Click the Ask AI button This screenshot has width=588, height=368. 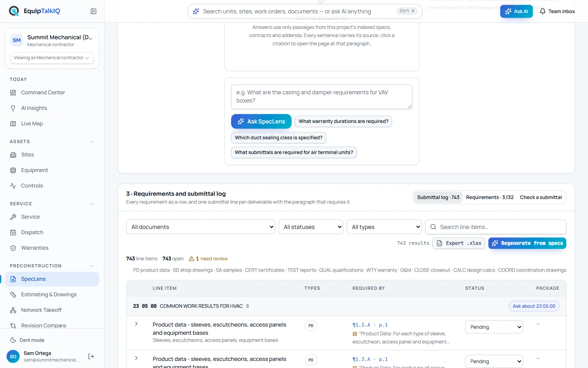516,11
